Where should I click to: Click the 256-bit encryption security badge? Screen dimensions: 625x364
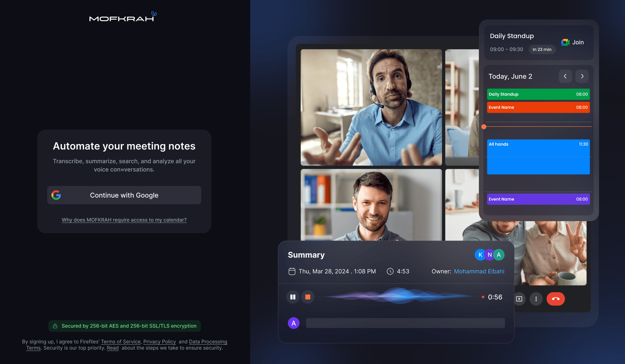pos(125,326)
